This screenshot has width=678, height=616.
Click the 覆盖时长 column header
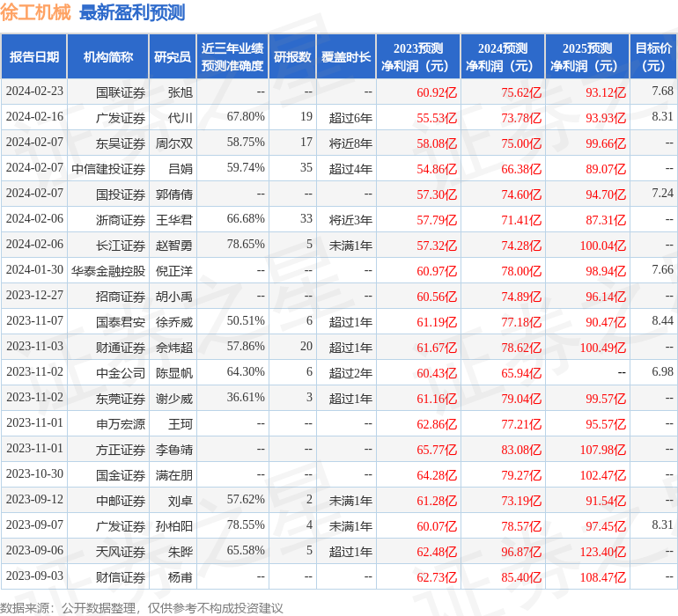[x=346, y=56]
